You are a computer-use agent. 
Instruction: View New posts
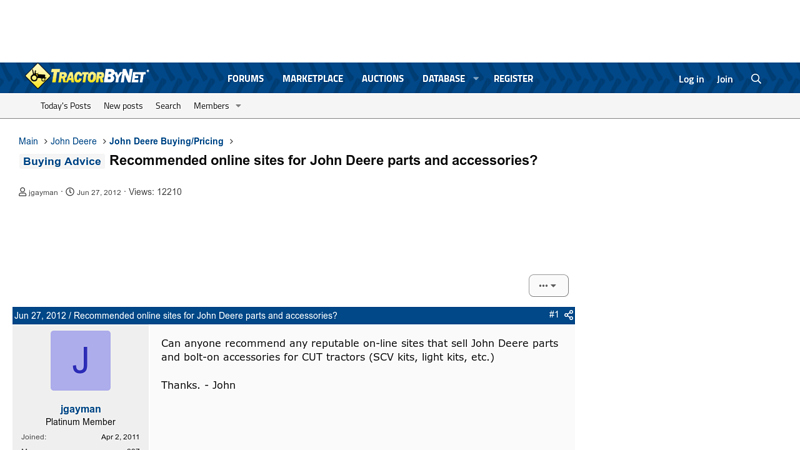coord(123,106)
